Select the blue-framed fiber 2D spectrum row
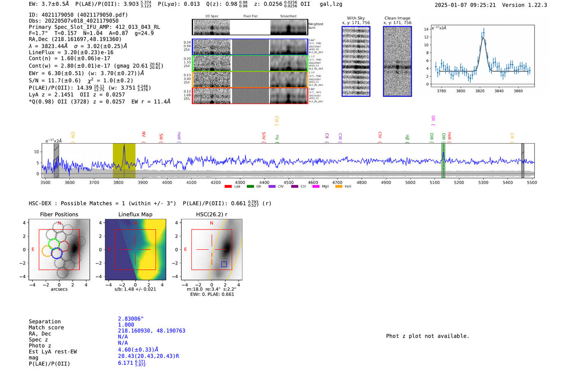The height and width of the screenshot is (392, 576). coord(250,47)
